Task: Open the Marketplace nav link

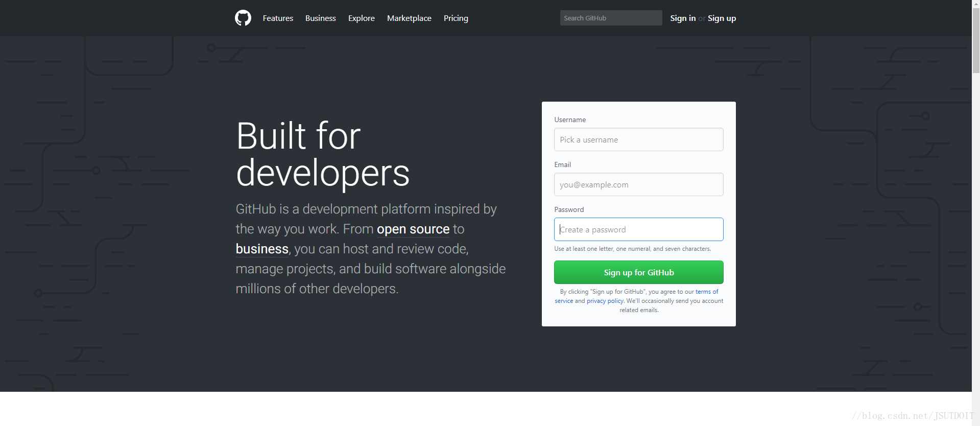Action: coord(409,18)
